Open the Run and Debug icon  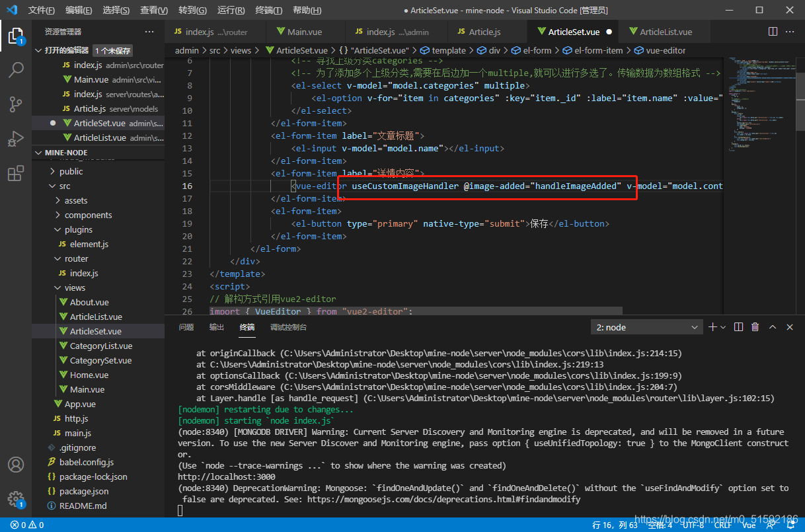pos(16,139)
